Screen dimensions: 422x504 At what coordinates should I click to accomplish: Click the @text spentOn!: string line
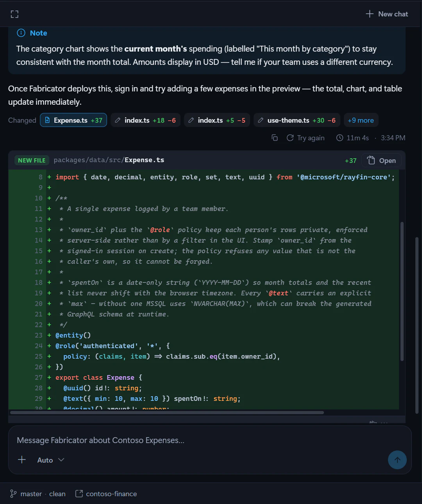point(152,399)
